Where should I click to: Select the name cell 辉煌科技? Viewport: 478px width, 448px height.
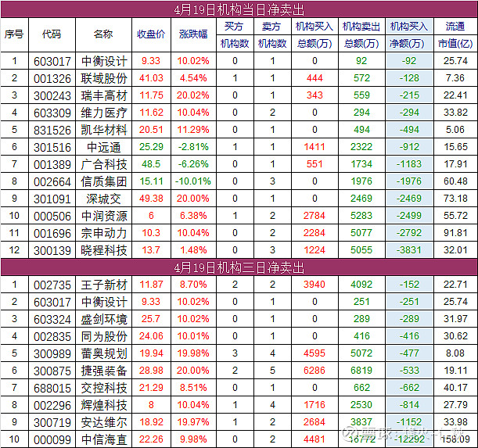104,405
